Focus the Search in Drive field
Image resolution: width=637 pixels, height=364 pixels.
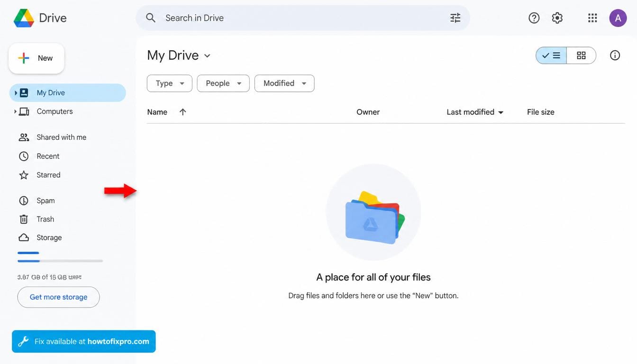pos(303,18)
